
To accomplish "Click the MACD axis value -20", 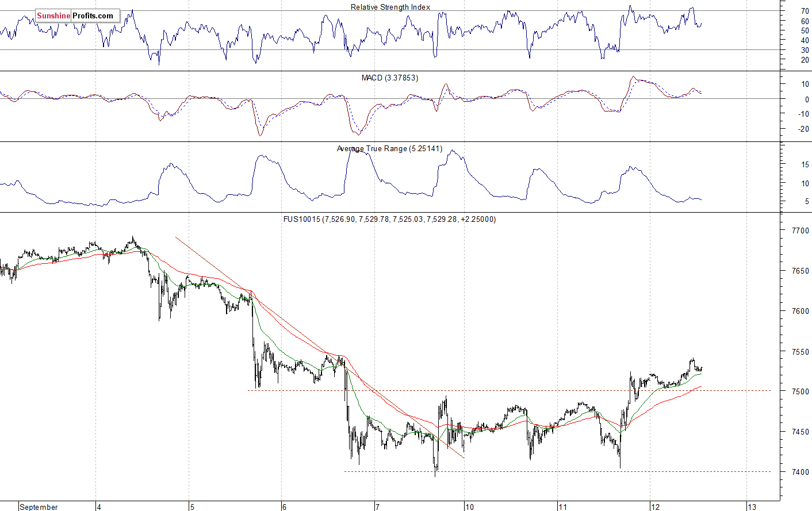I will click(x=803, y=129).
